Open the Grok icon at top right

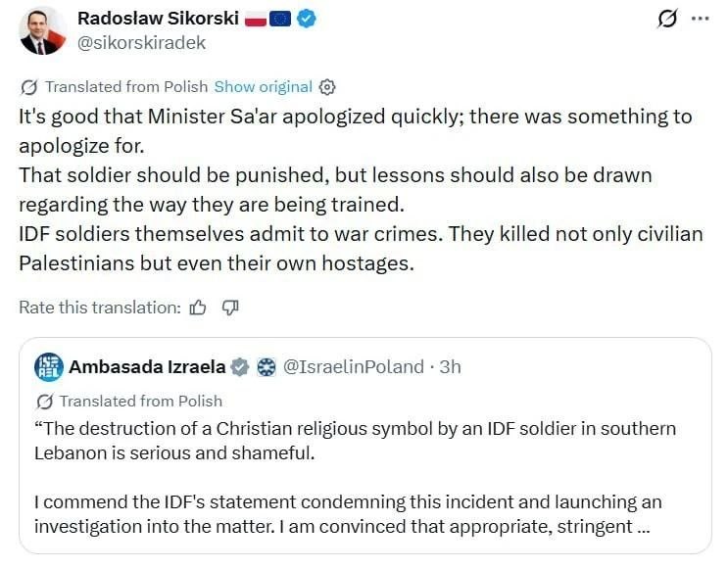[x=668, y=20]
